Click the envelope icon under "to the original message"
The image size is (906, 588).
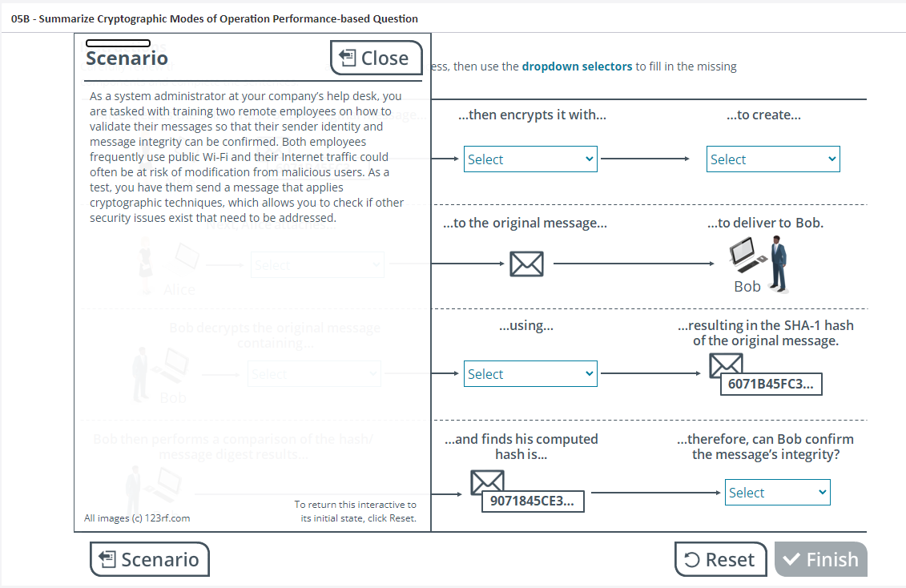pyautogui.click(x=526, y=264)
